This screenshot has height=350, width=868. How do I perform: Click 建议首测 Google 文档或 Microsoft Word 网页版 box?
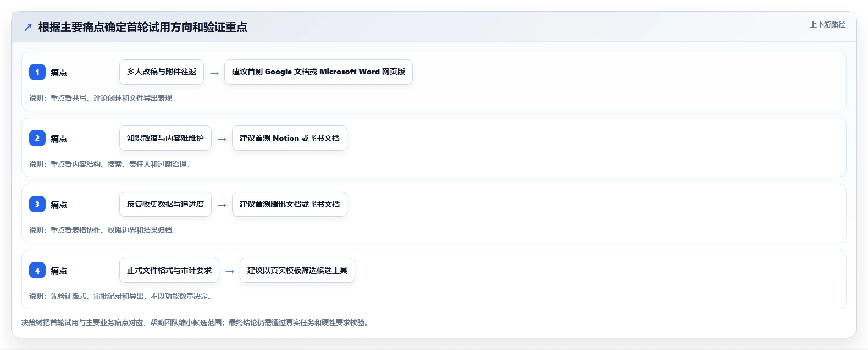click(318, 72)
